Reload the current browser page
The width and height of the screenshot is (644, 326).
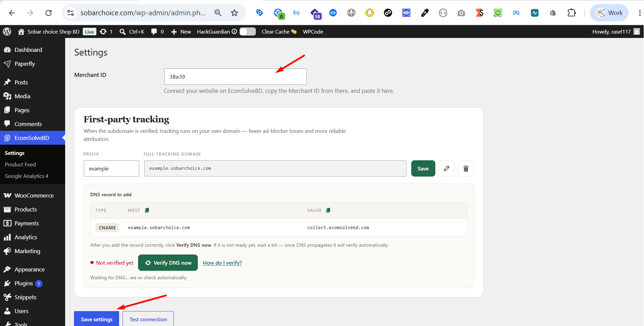[x=49, y=13]
